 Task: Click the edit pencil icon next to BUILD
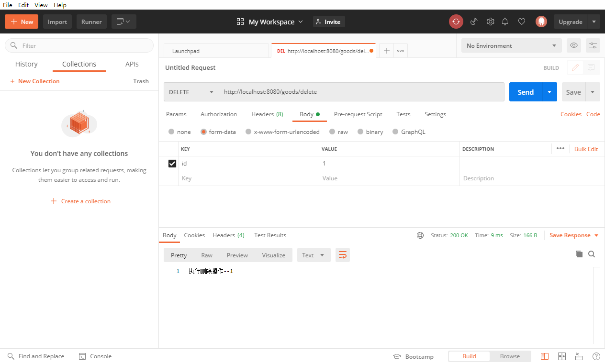(575, 67)
